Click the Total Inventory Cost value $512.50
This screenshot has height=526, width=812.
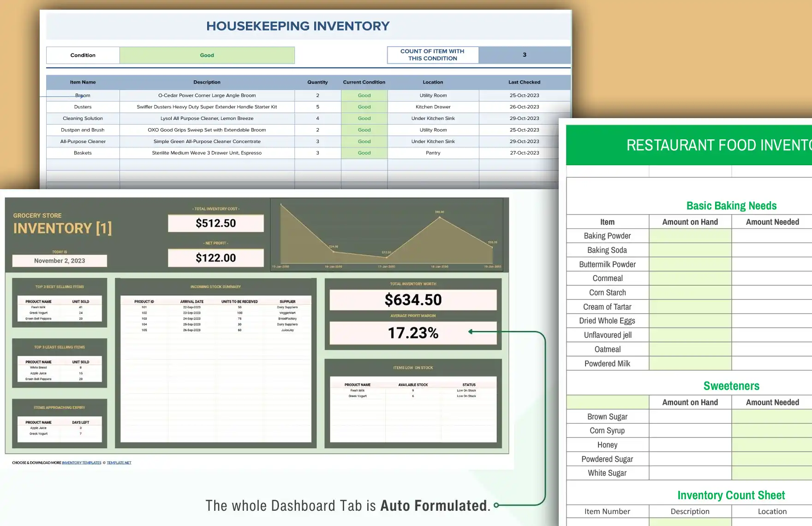click(x=215, y=223)
